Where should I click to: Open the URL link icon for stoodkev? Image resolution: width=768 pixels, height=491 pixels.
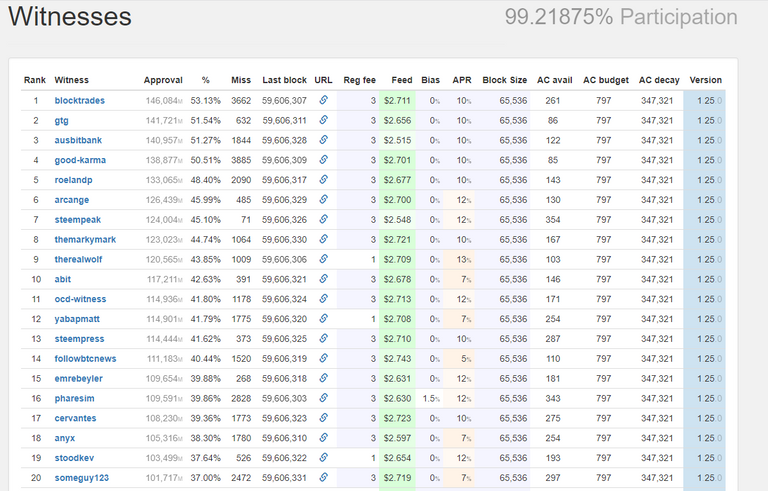[x=323, y=457]
